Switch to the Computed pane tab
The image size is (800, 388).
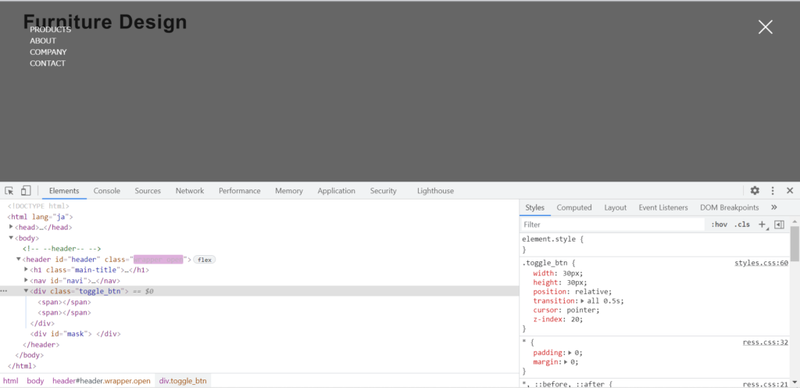pos(574,207)
